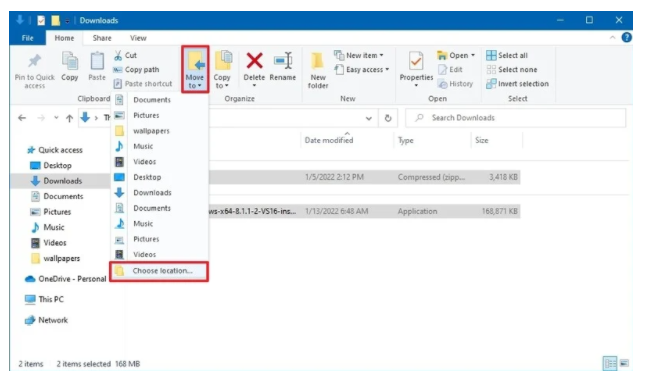
Task: Switch to the View ribbon tab
Action: click(x=138, y=38)
